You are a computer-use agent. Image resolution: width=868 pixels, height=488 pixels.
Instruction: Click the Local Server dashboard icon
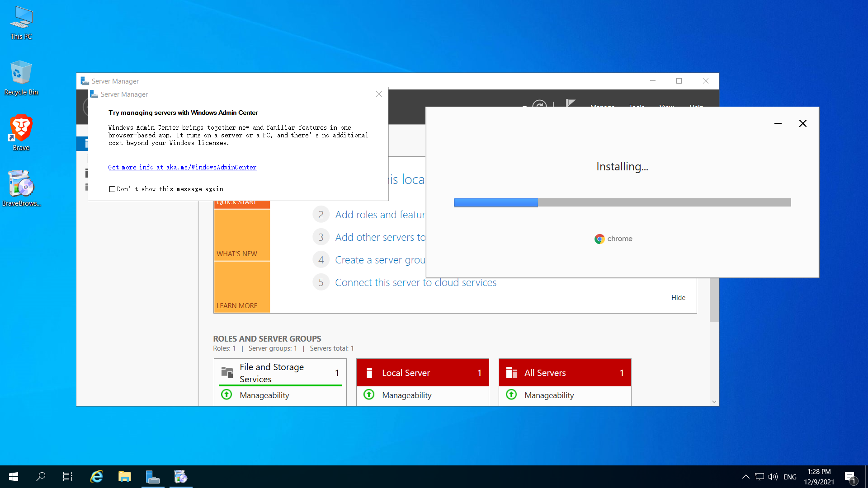point(370,372)
